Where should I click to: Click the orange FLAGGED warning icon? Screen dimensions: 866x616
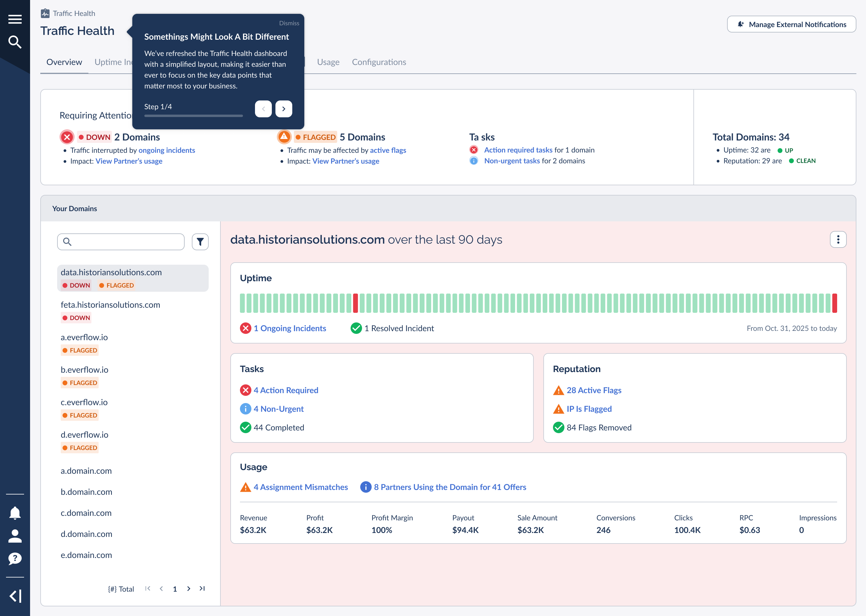[284, 137]
